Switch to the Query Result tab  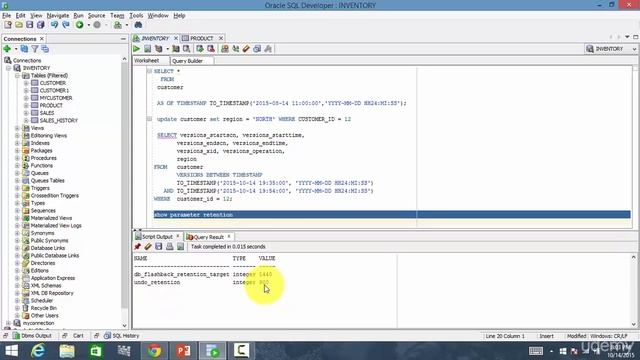pyautogui.click(x=209, y=237)
